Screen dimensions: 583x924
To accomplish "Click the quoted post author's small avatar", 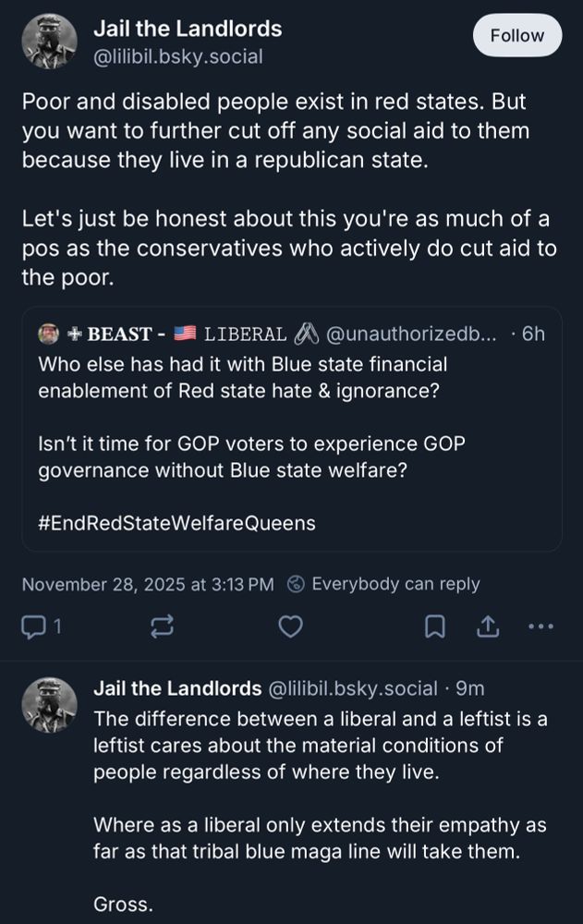I will click(49, 334).
